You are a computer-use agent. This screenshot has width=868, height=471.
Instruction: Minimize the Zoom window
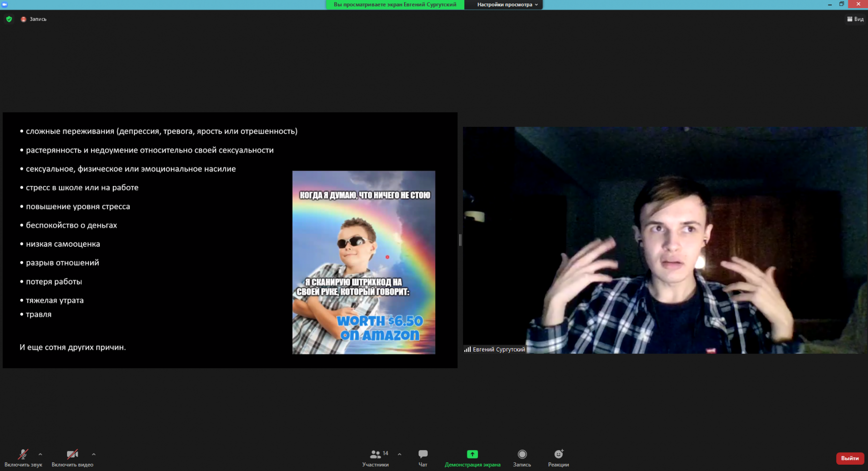pos(830,4)
